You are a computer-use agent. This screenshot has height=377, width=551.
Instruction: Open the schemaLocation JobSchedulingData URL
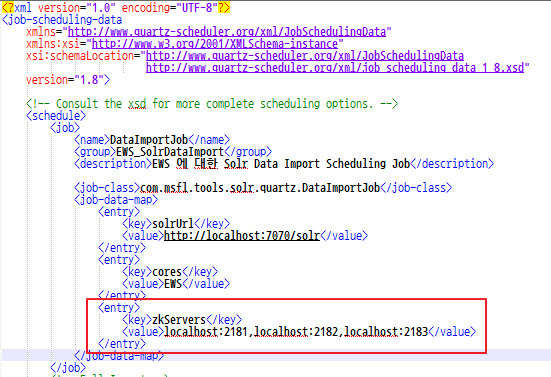[x=305, y=56]
